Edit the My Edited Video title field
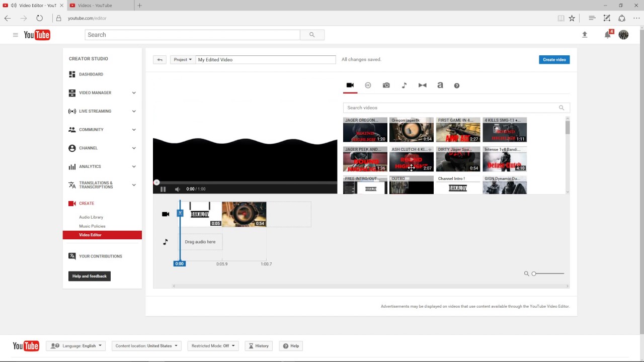 (266, 60)
